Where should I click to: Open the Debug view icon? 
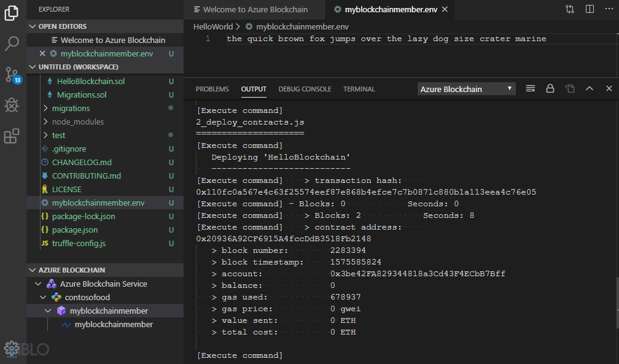(x=12, y=106)
